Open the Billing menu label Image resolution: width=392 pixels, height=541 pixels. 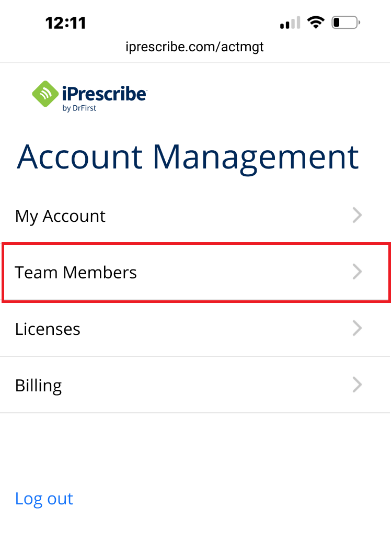[38, 386]
